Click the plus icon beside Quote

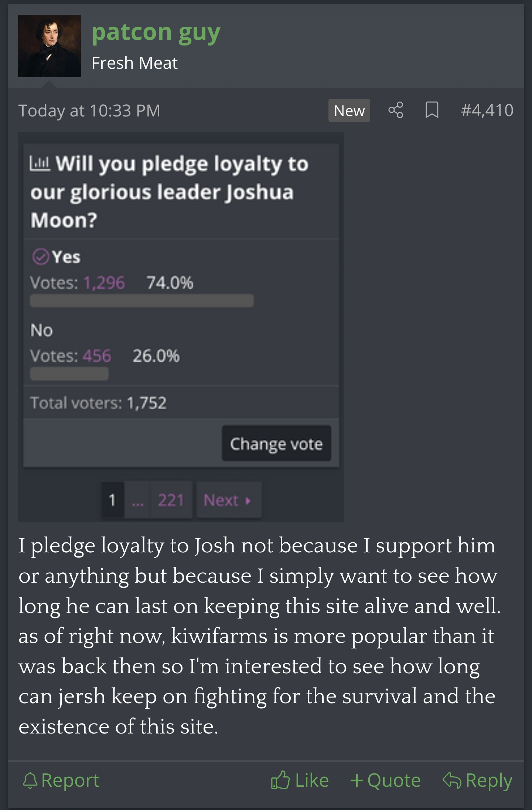(x=357, y=780)
